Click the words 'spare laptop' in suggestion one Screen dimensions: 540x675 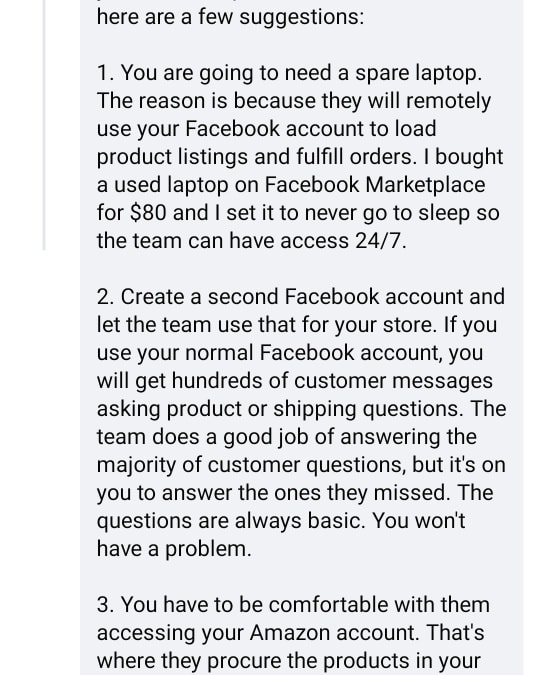(x=416, y=73)
